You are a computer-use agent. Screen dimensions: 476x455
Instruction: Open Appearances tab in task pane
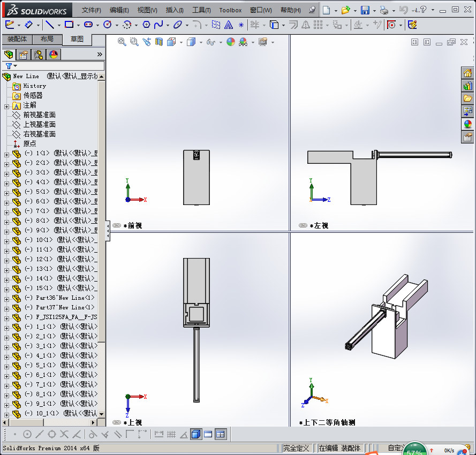click(x=467, y=124)
